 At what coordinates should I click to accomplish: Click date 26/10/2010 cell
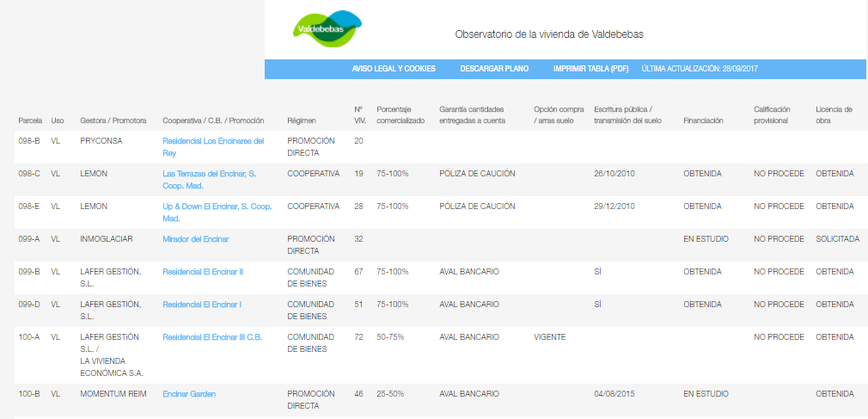[x=614, y=174]
